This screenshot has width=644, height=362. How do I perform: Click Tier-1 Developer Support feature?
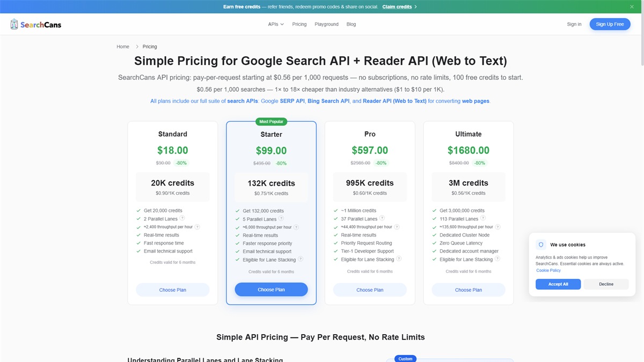pos(368,251)
